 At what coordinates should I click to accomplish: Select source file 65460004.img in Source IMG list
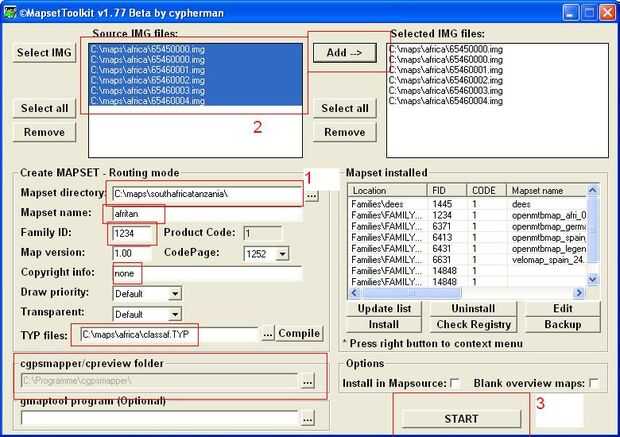[195, 101]
